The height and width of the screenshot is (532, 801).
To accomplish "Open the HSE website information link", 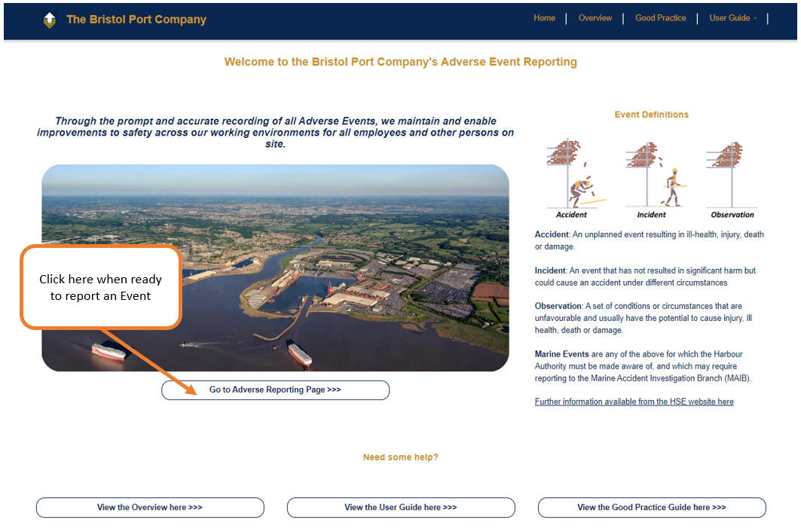I will (x=634, y=401).
